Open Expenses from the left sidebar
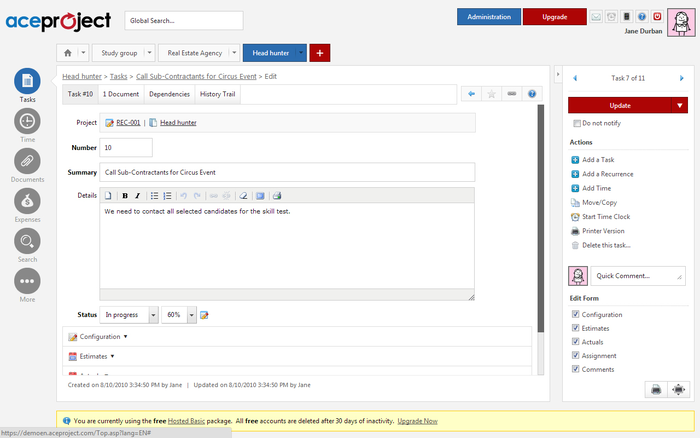 coord(28,201)
